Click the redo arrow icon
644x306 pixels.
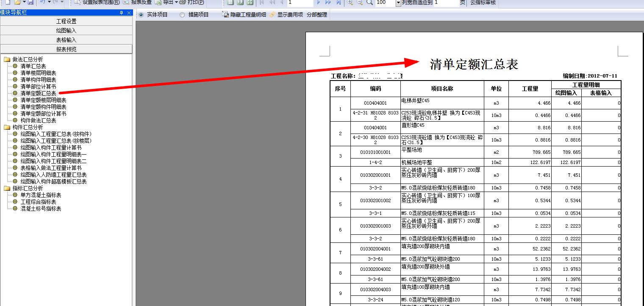coord(55,2)
